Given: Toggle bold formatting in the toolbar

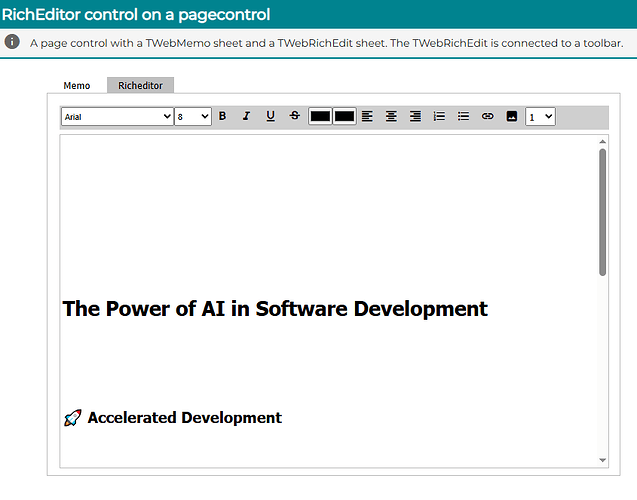Looking at the screenshot, I should [222, 116].
